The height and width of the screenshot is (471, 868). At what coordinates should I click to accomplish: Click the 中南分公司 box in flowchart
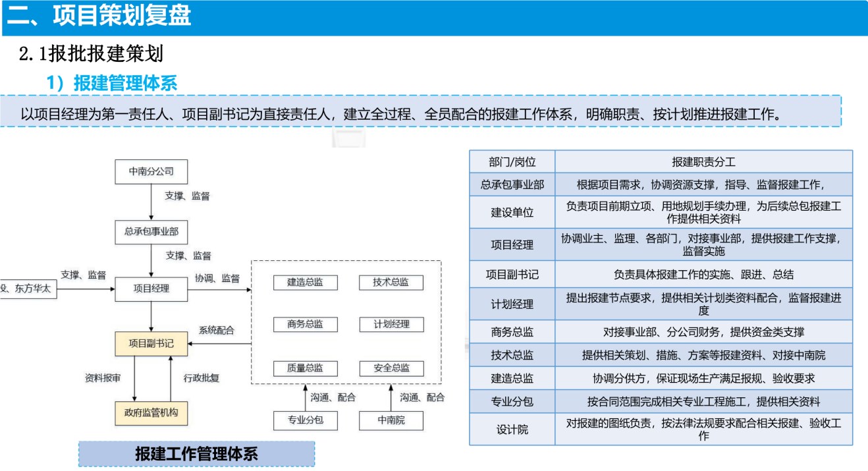pos(151,171)
